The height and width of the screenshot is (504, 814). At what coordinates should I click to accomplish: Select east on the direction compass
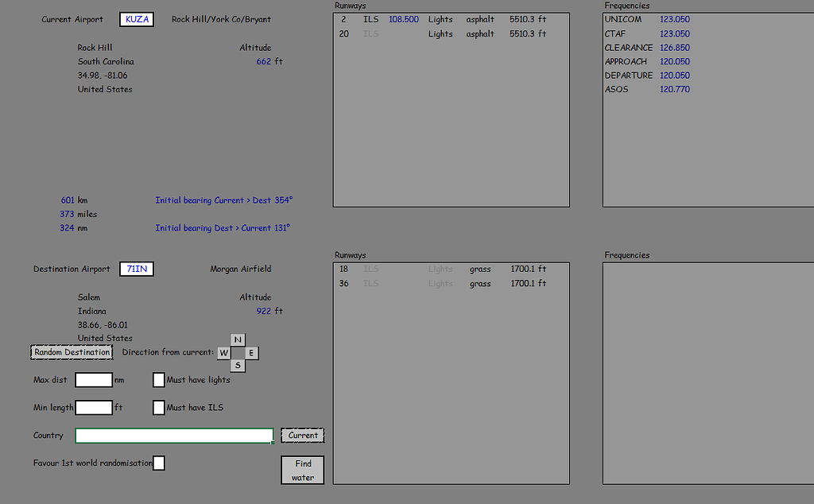pos(251,352)
